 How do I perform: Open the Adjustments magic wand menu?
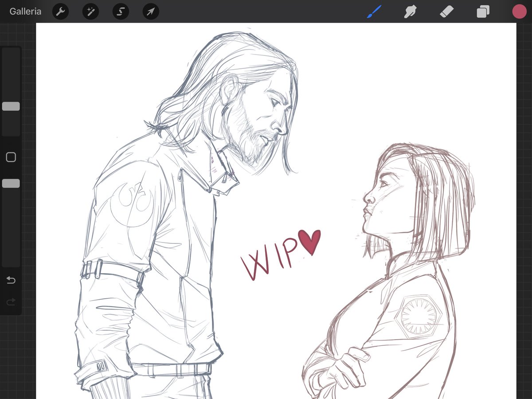pyautogui.click(x=90, y=12)
